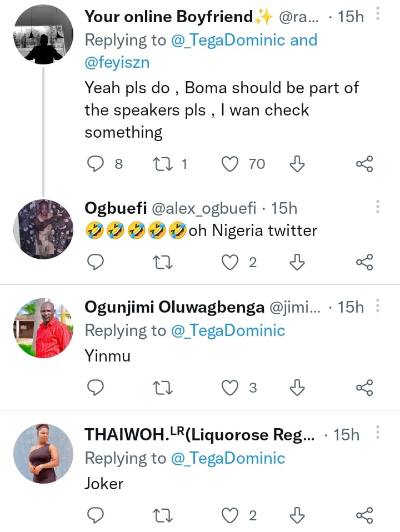
Task: Open Ogunjimi Oluwagbenga's profile picture
Action: pos(43,328)
